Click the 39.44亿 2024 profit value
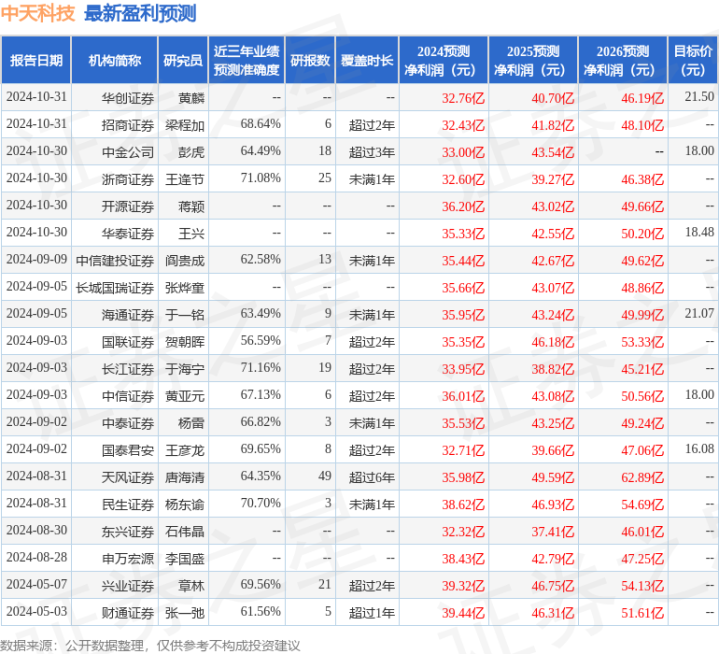 (x=463, y=612)
